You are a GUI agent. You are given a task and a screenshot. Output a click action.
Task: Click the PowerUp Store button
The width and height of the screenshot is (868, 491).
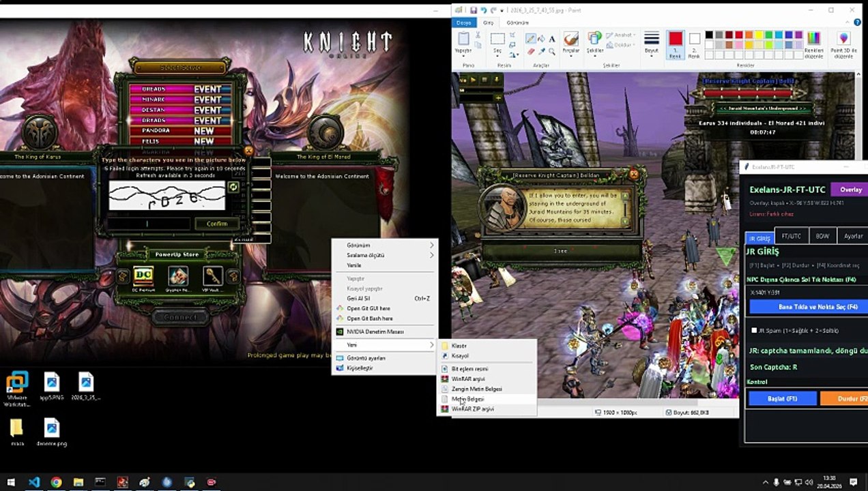click(177, 254)
